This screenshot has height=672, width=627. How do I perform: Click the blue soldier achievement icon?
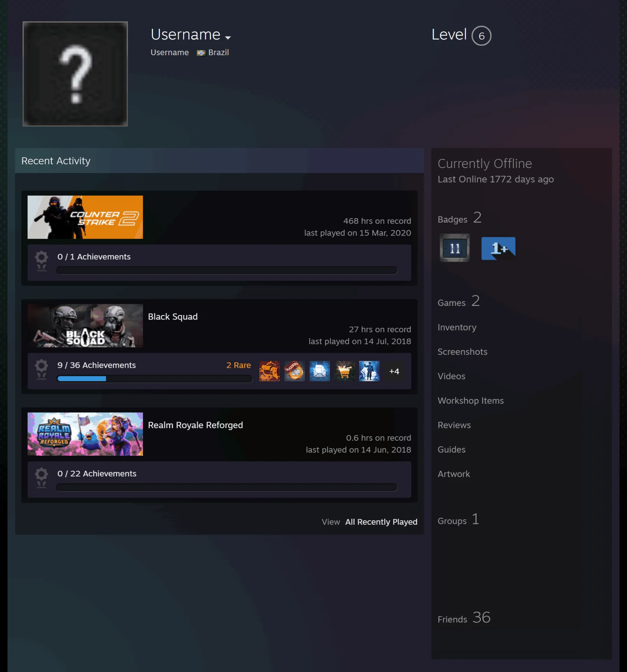point(369,371)
